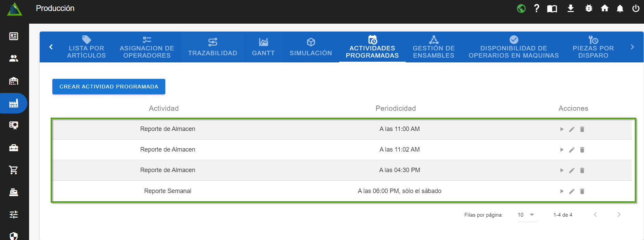Click the globe language icon in header
This screenshot has width=644, height=240.
coord(521,8)
